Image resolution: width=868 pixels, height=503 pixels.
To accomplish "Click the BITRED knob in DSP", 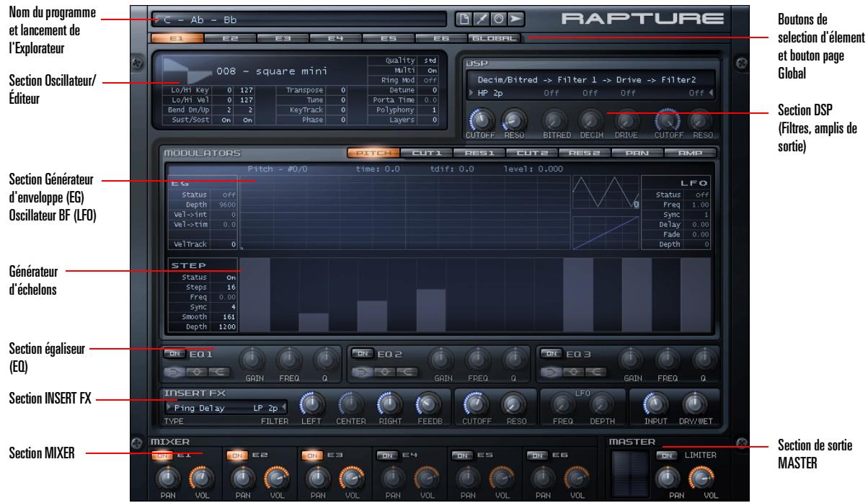I will pos(554,120).
